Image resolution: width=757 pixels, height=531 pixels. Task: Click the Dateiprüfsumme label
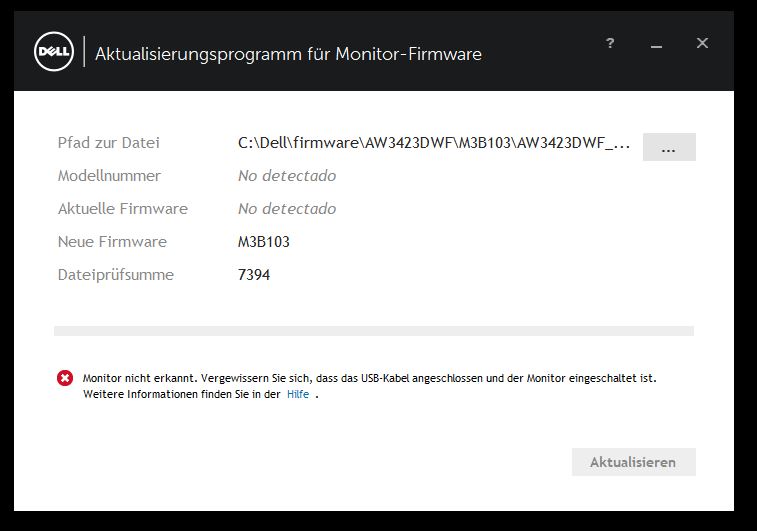tap(115, 275)
